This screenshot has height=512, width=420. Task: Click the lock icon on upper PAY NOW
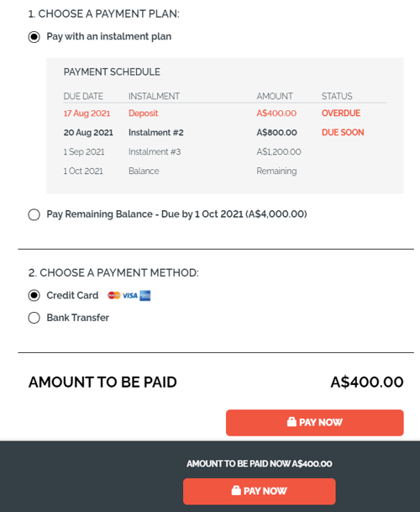click(291, 422)
